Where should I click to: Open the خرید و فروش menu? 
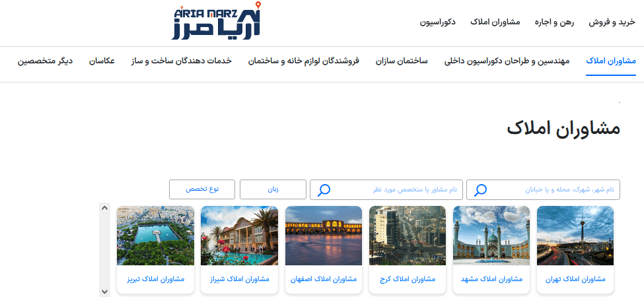tap(612, 22)
